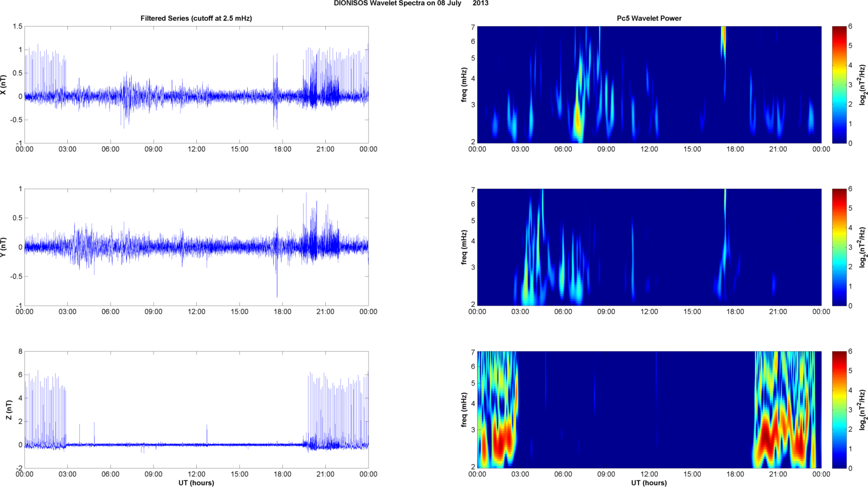Viewport: 868px width, 487px height.
Task: Click the '8' tick on Z series axis
Action: (x=20, y=352)
